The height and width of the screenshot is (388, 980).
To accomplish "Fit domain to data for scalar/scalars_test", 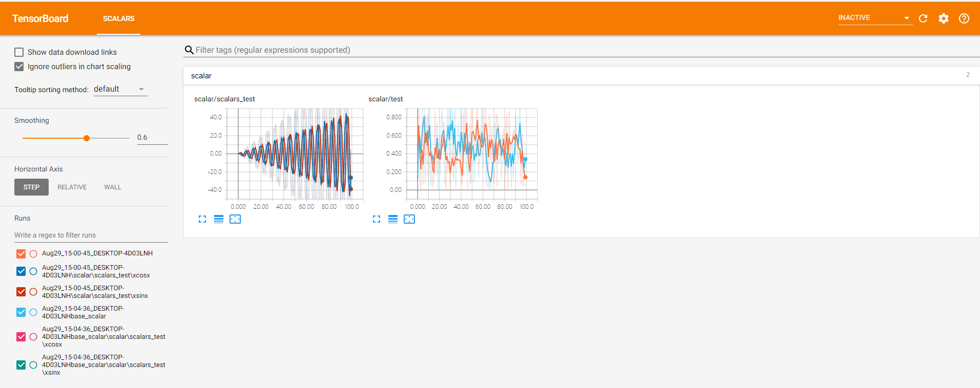I will [x=235, y=219].
